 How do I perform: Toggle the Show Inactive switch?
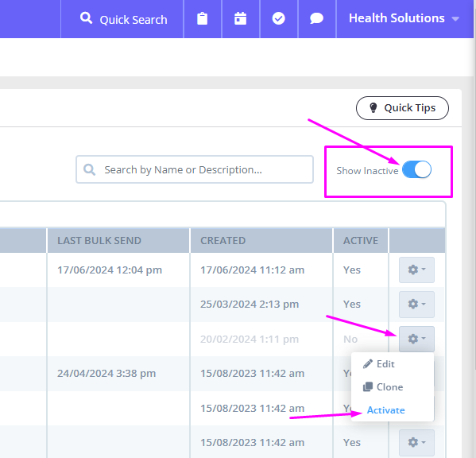[416, 169]
